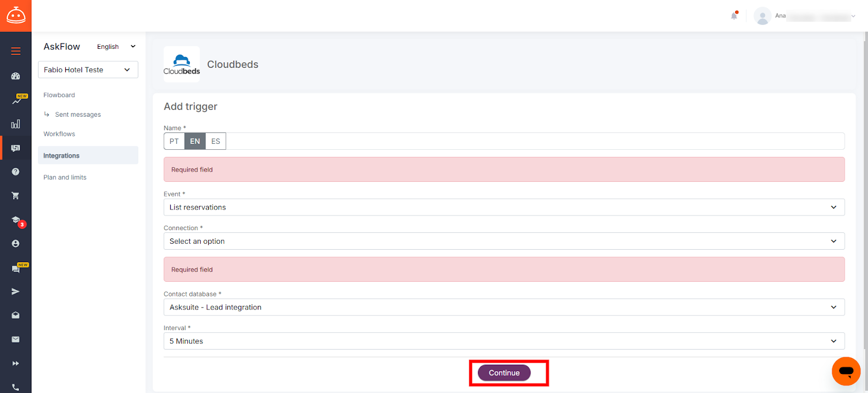This screenshot has height=393, width=868.
Task: Go to Flowboard
Action: pos(59,95)
